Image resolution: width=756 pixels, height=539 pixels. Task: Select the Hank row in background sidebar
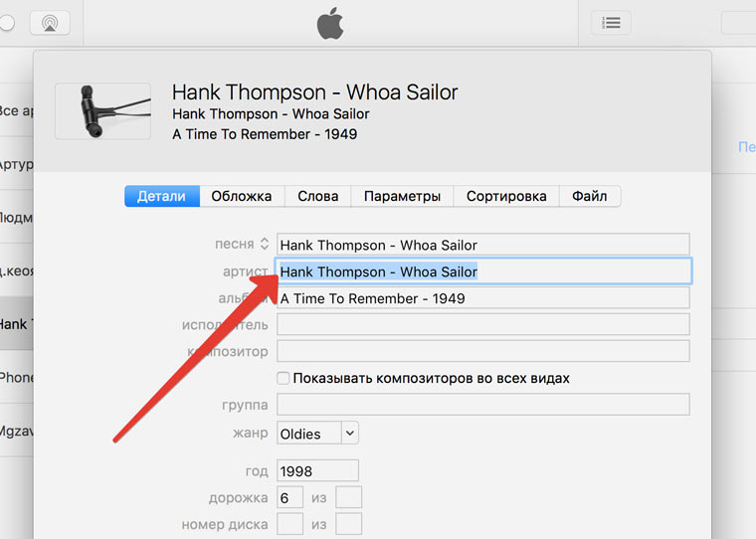(x=16, y=323)
